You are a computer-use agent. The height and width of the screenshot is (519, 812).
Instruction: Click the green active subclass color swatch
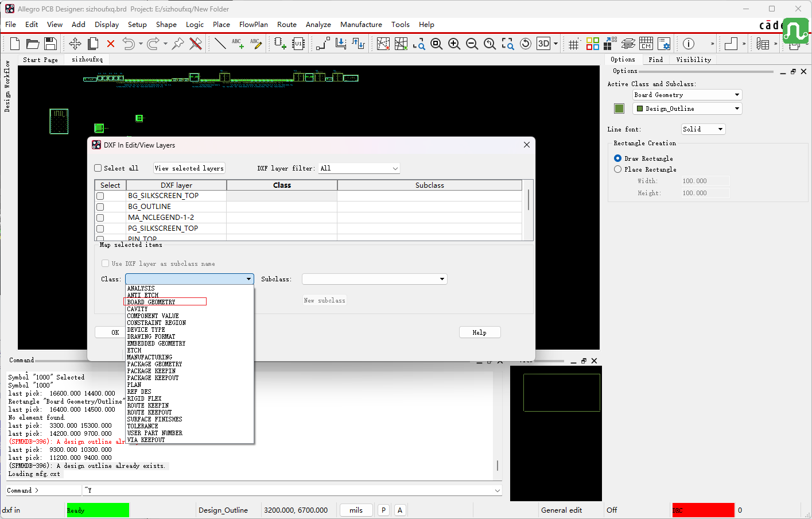click(619, 109)
